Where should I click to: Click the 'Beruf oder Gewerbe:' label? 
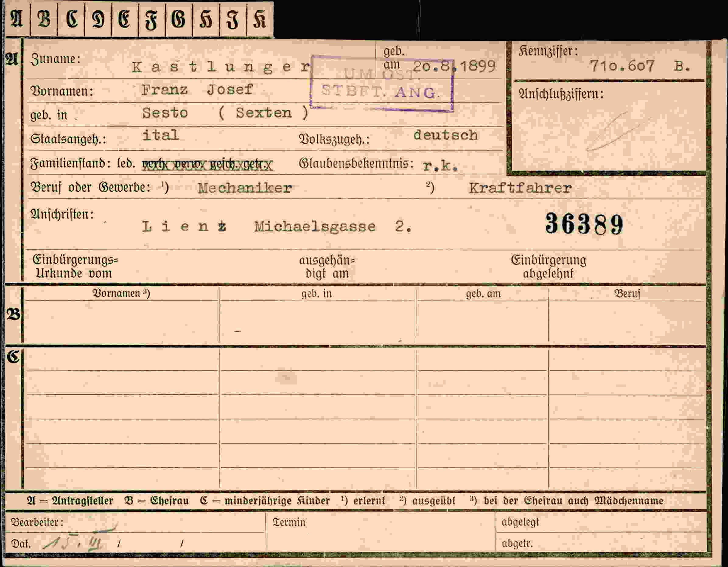[90, 187]
